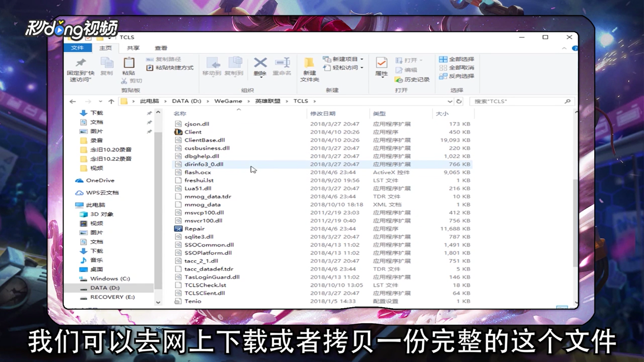This screenshot has width=644, height=362.
Task: Switch to the View (查看) ribbon tab
Action: pyautogui.click(x=161, y=48)
